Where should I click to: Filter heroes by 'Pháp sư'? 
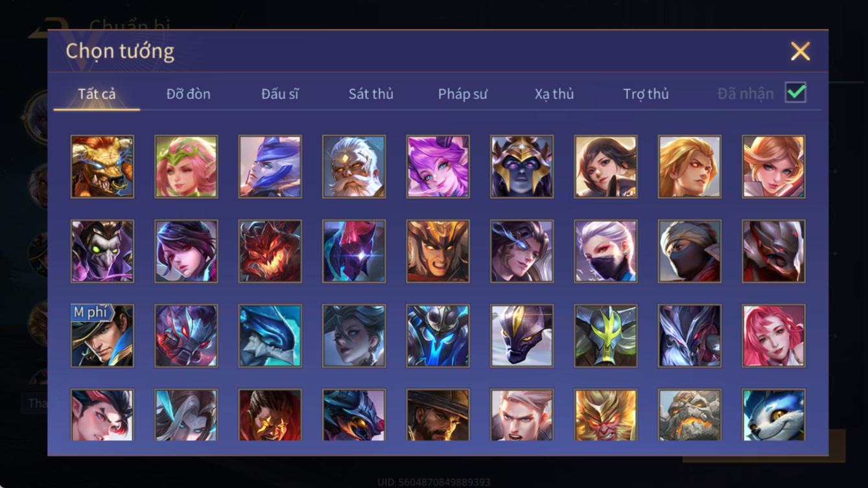(x=463, y=94)
